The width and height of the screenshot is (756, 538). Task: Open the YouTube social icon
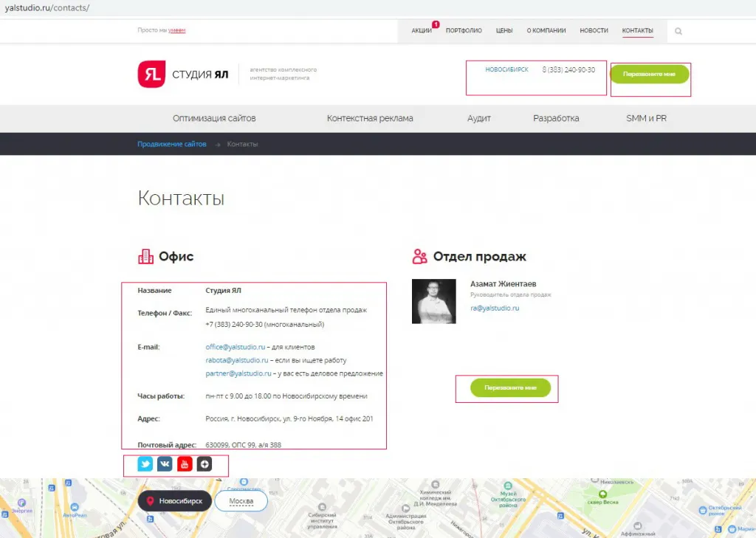pos(184,463)
